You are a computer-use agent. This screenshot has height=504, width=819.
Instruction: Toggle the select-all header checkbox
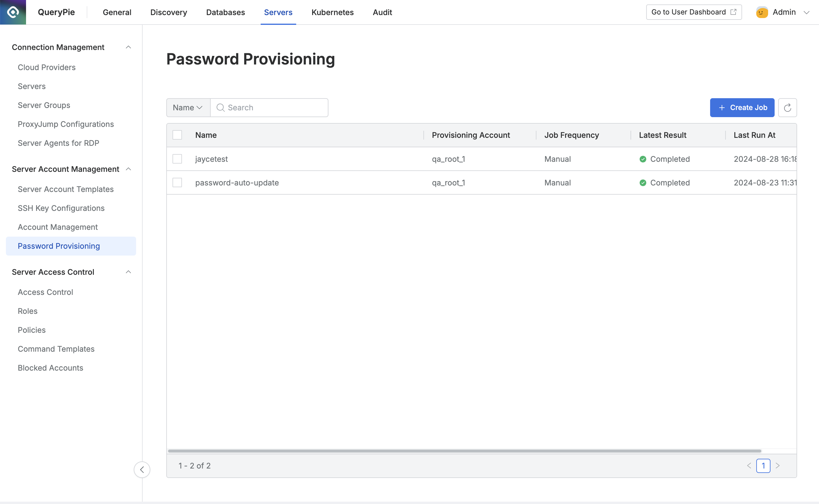(177, 135)
